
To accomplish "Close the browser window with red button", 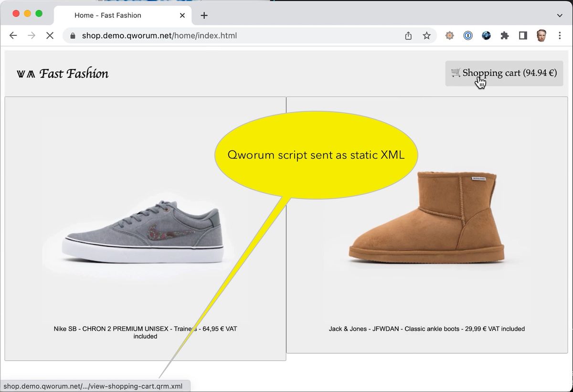I will point(16,13).
